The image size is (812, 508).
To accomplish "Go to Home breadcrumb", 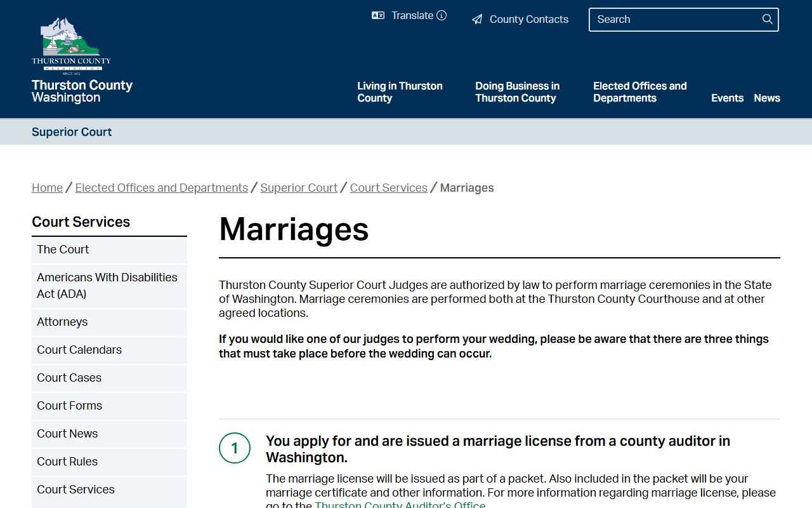I will [47, 188].
